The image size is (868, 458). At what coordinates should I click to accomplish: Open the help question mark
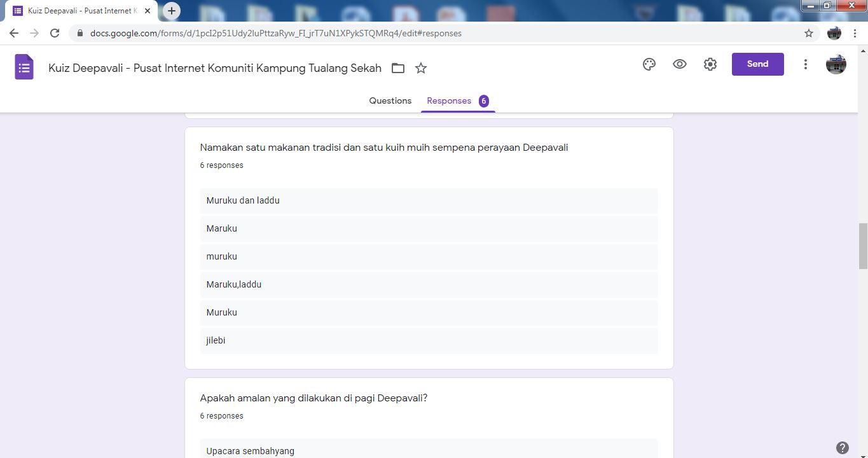843,447
